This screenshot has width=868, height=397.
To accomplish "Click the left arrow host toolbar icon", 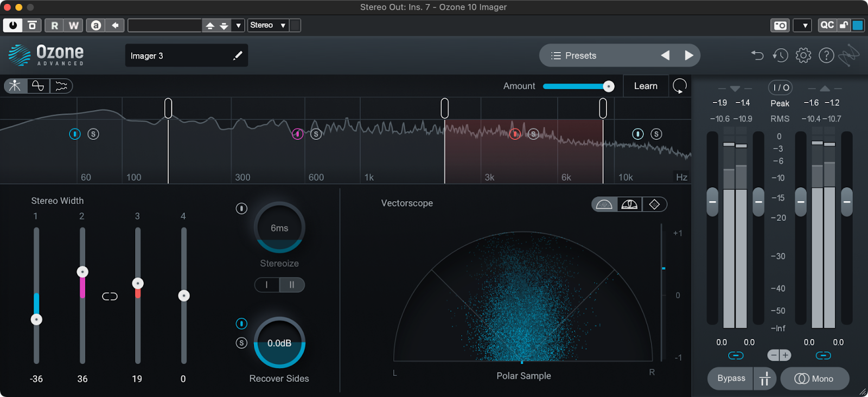I will [x=115, y=25].
